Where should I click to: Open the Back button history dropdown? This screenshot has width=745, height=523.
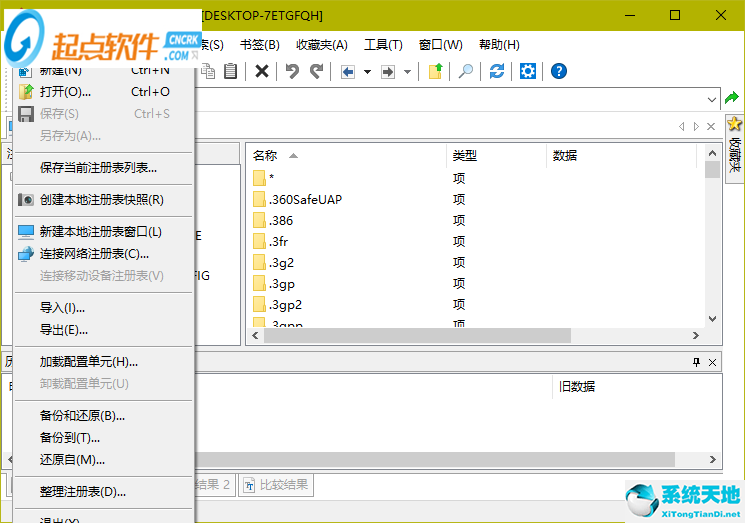click(x=367, y=72)
